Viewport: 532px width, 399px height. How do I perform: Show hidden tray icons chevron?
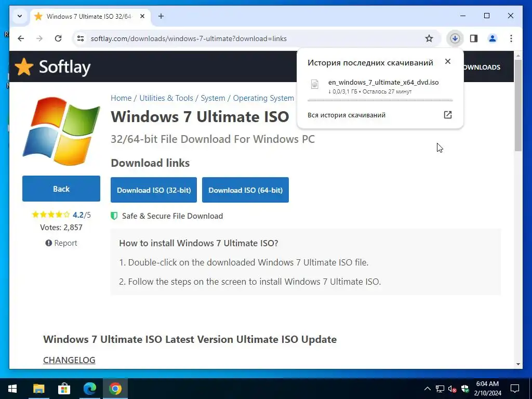tap(428, 389)
